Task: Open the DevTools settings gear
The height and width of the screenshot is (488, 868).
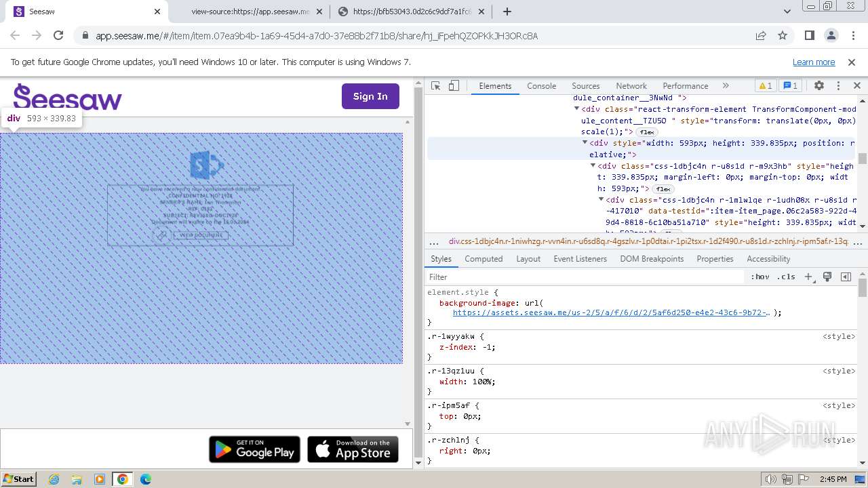Action: click(x=819, y=86)
